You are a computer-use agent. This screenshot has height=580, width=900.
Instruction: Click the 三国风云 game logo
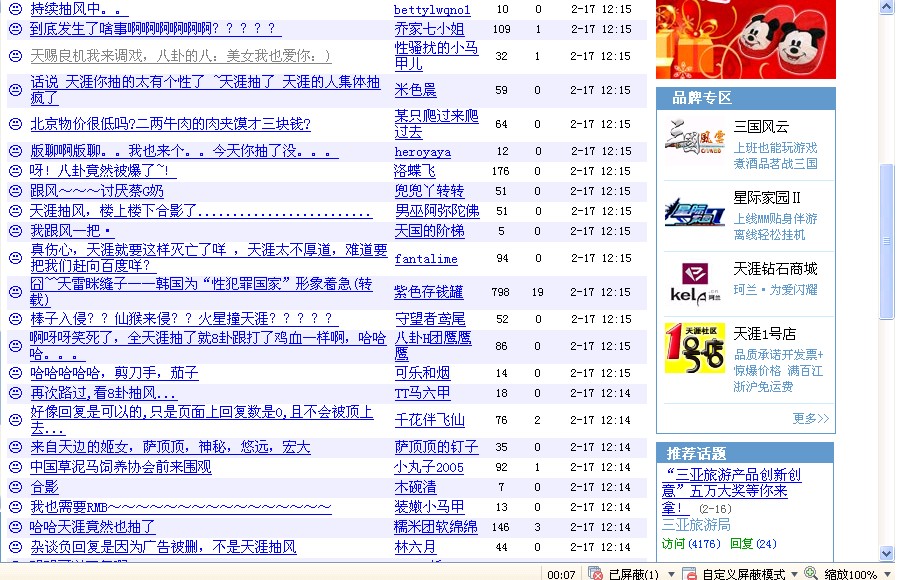tap(695, 137)
